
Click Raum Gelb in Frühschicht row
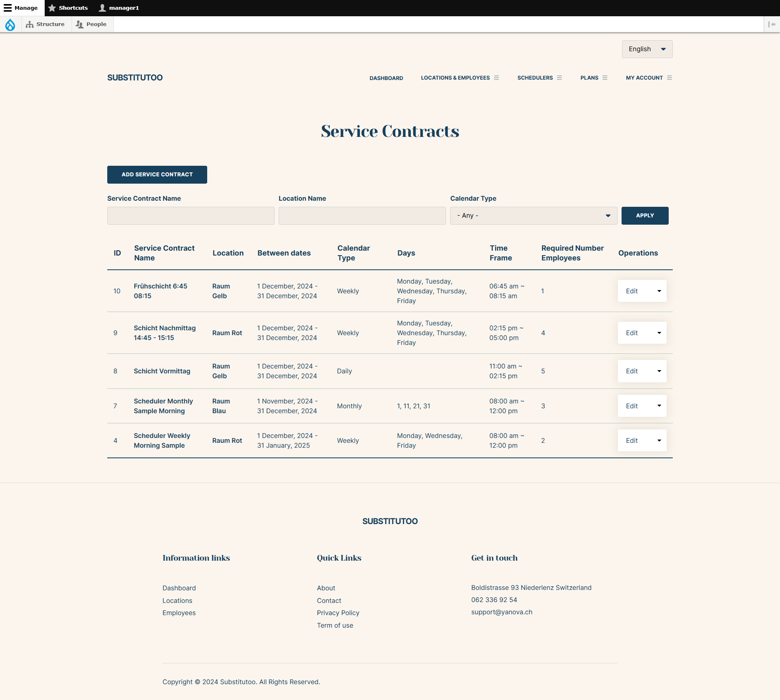click(x=221, y=291)
